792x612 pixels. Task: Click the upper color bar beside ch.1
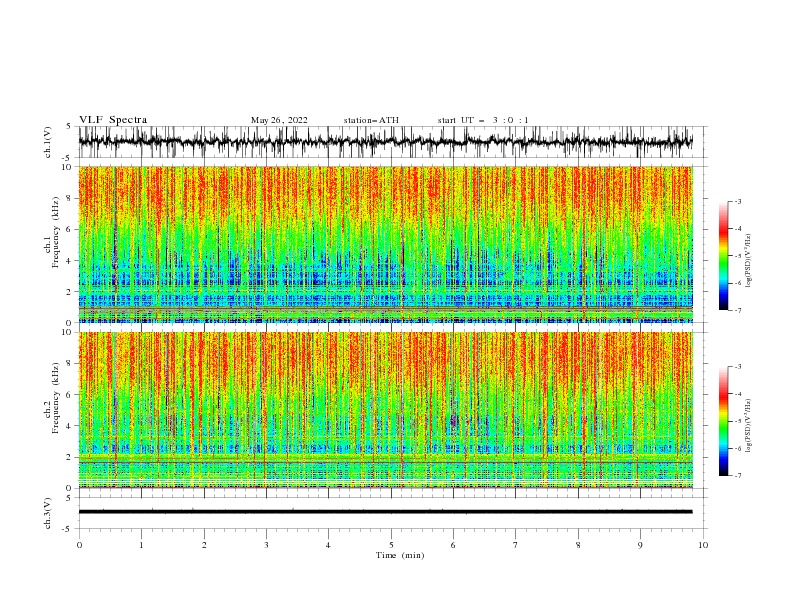[x=724, y=256]
